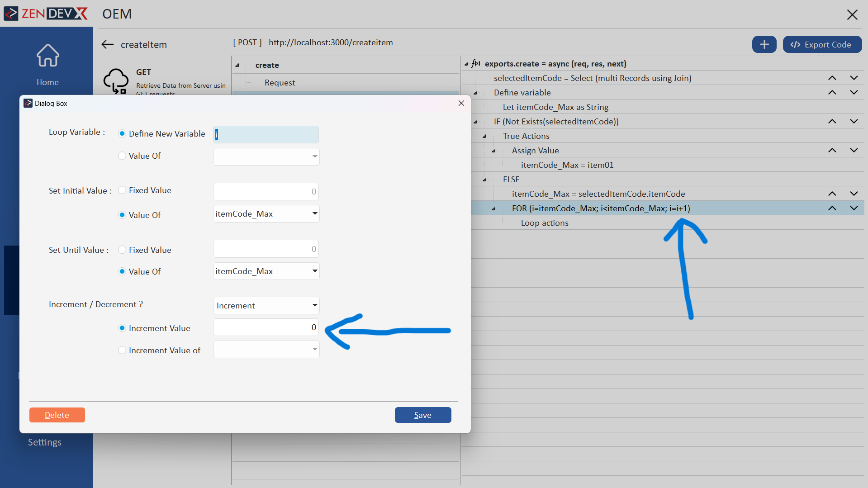Screen dimensions: 868x488
Task: Select the Request item under create
Action: tap(280, 83)
